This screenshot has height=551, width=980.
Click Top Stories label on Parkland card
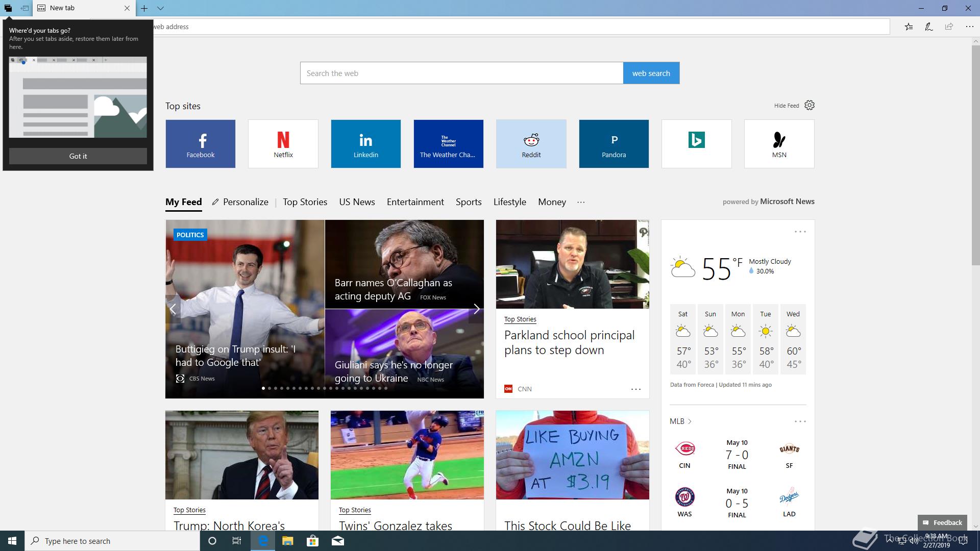(x=520, y=319)
